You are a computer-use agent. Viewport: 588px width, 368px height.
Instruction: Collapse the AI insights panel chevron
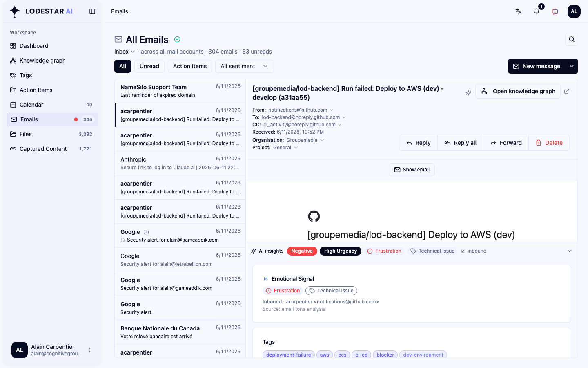[570, 251]
